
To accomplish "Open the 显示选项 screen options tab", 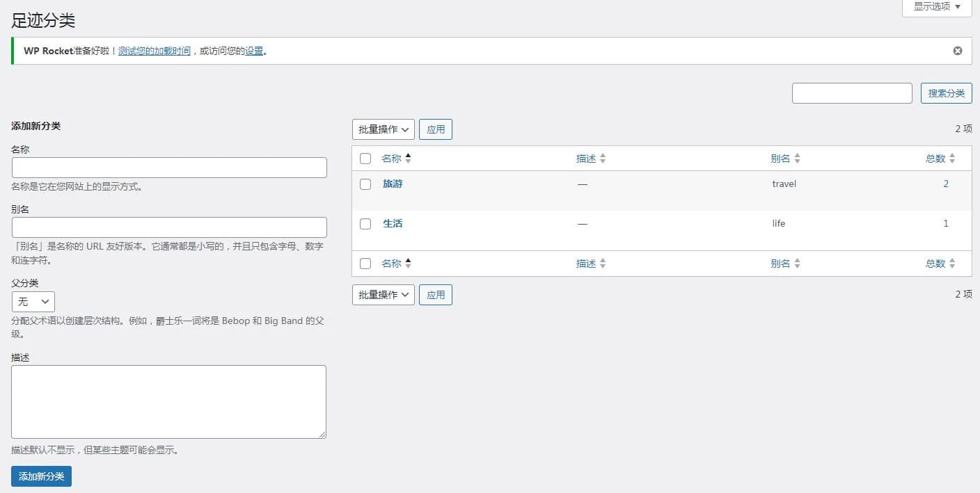I will (x=937, y=7).
